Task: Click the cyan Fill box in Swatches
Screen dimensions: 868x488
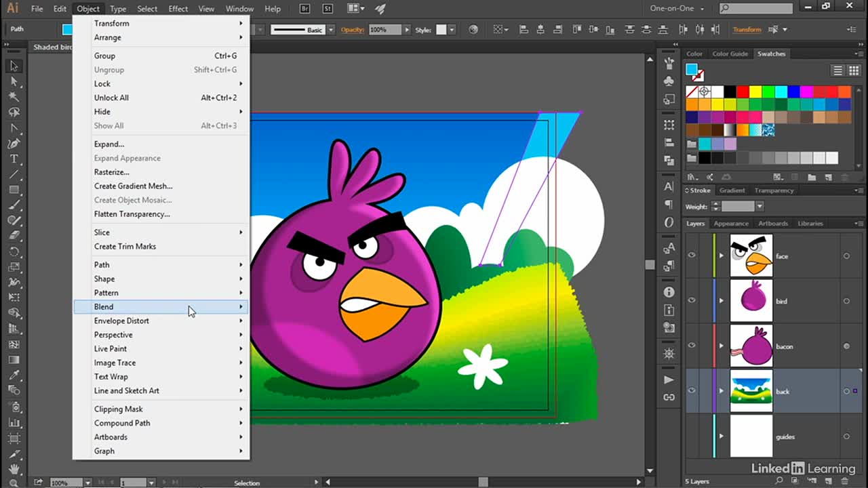Action: (692, 69)
